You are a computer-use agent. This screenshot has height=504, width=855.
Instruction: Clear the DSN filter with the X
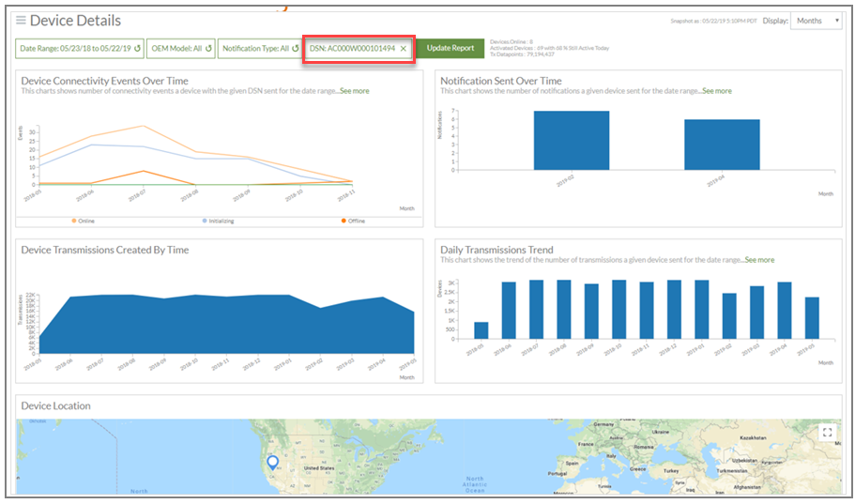pos(404,49)
